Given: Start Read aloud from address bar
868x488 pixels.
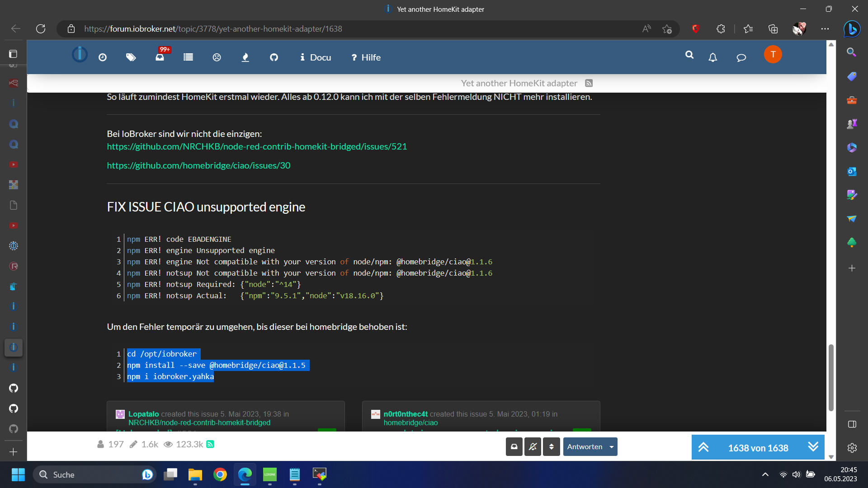Looking at the screenshot, I should (x=647, y=28).
